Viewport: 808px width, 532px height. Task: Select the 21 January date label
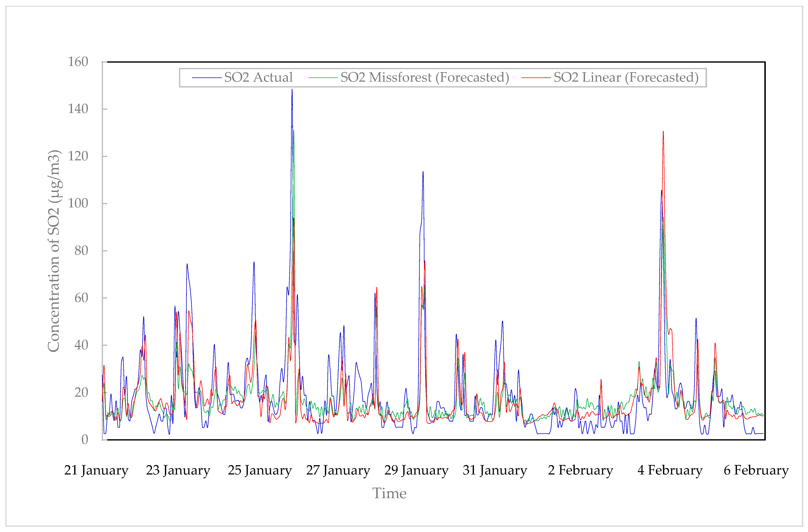(x=96, y=470)
